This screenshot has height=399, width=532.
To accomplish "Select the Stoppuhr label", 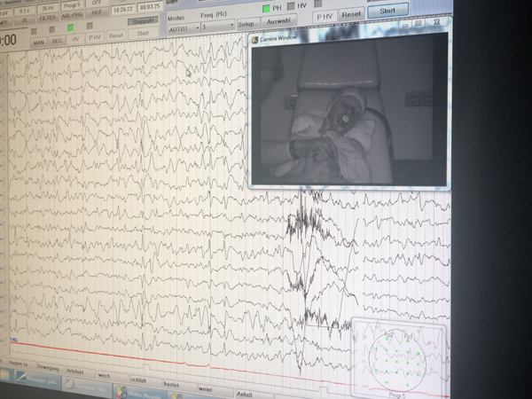I will pyautogui.click(x=143, y=21).
